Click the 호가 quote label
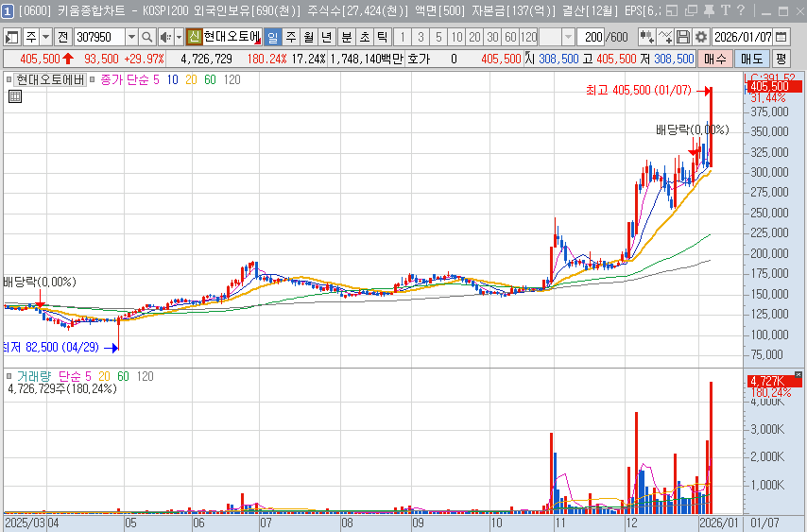The height and width of the screenshot is (532, 807). pos(419,60)
